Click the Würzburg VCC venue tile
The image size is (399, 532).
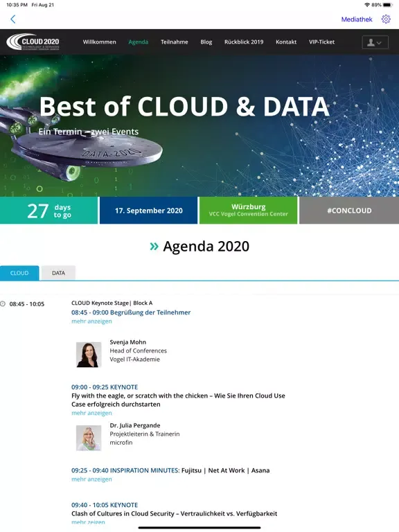pyautogui.click(x=249, y=211)
